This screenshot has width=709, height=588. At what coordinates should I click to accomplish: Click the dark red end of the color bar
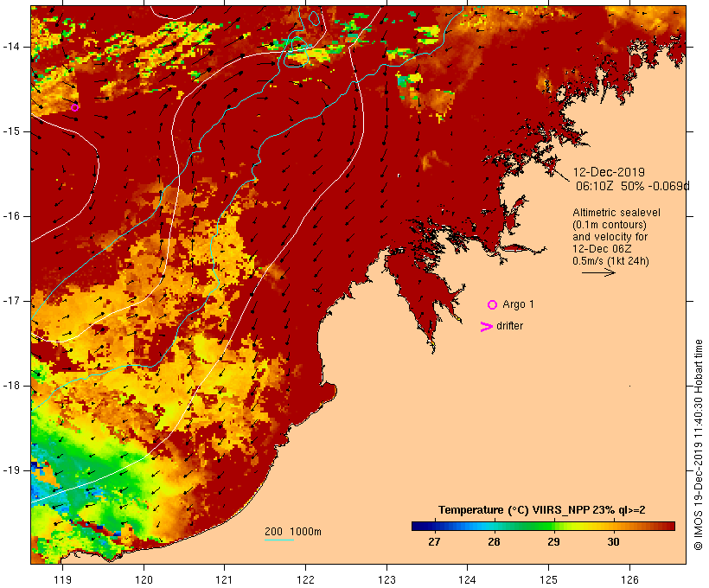(670, 526)
